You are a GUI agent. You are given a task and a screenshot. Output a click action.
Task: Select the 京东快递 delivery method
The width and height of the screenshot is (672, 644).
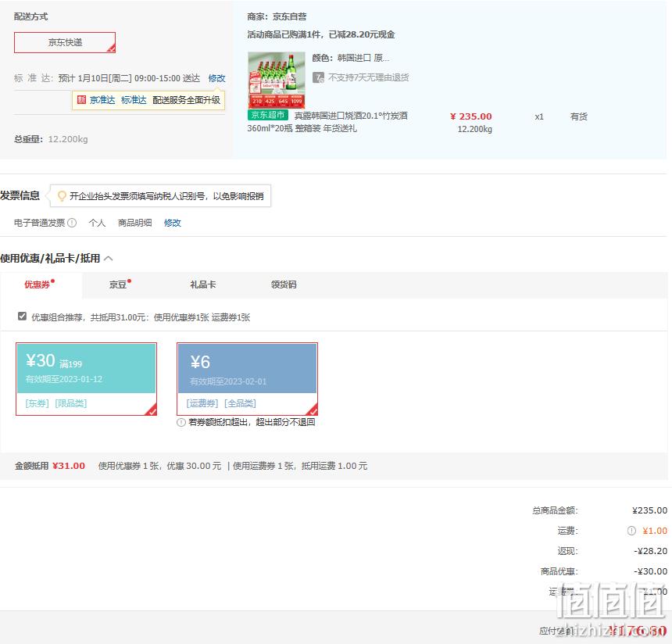pyautogui.click(x=65, y=42)
